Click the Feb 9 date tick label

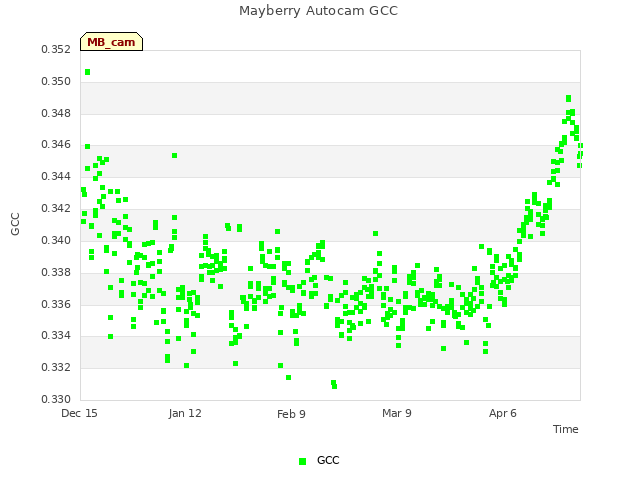pos(291,414)
